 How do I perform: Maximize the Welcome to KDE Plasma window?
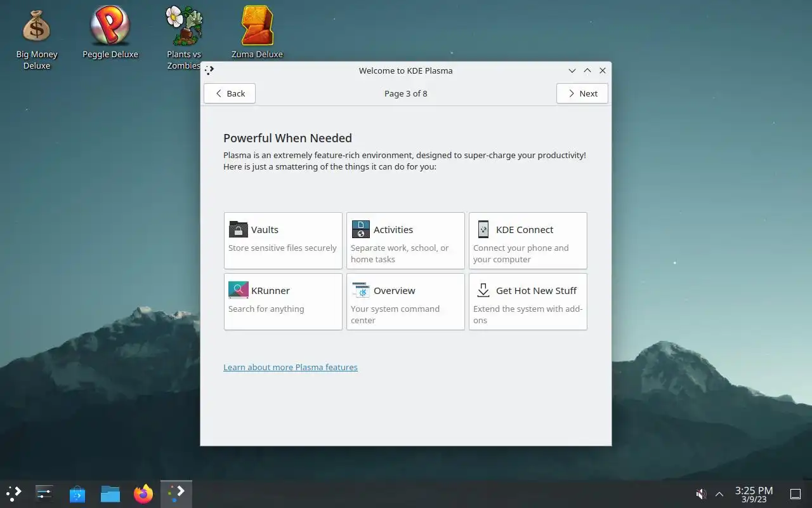click(x=587, y=70)
